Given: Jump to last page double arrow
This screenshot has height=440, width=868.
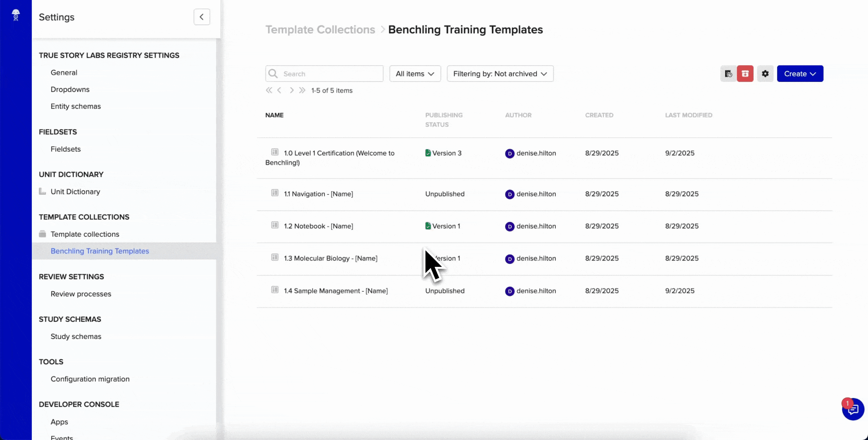Looking at the screenshot, I should point(302,90).
